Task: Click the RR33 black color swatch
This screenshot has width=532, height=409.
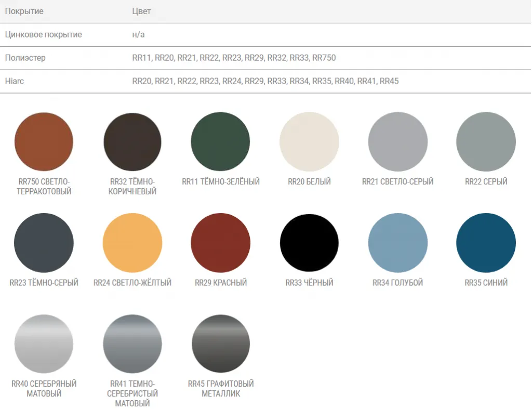Action: (x=309, y=243)
